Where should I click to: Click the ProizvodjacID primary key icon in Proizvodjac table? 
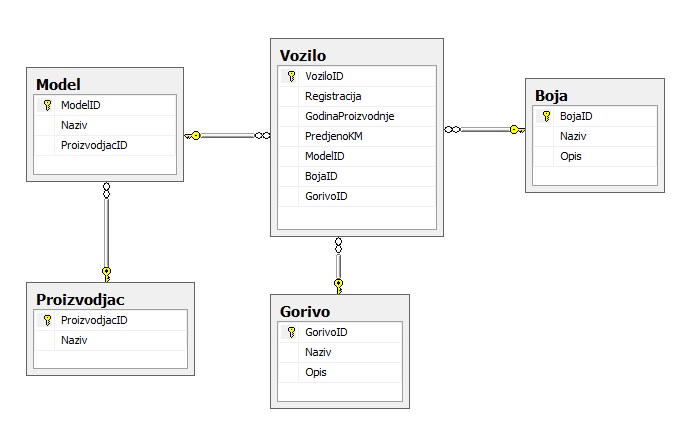click(47, 320)
